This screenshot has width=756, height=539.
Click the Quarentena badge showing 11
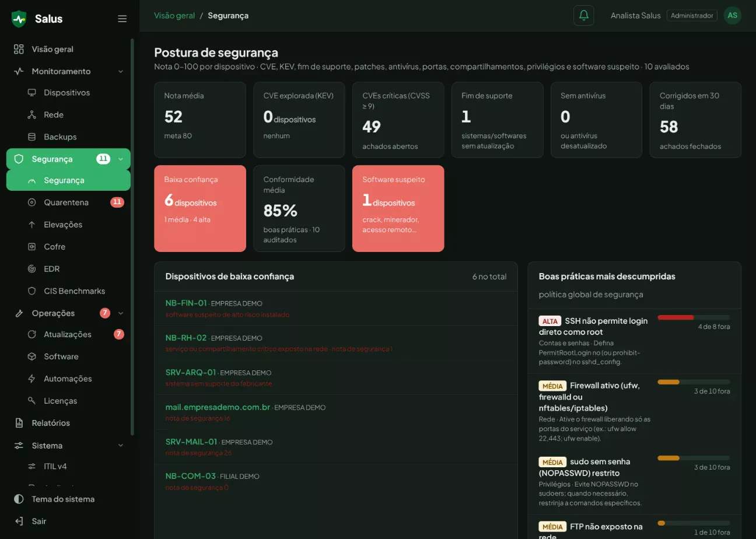click(117, 202)
